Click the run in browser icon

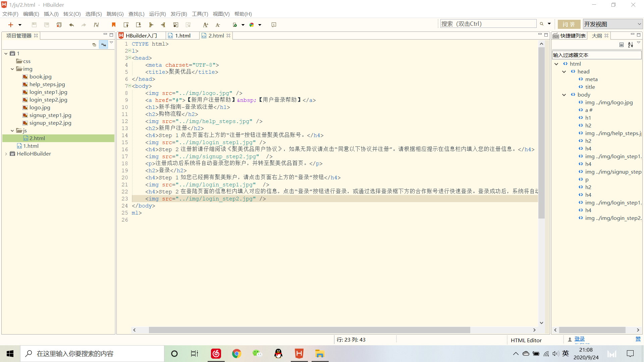pyautogui.click(x=235, y=25)
